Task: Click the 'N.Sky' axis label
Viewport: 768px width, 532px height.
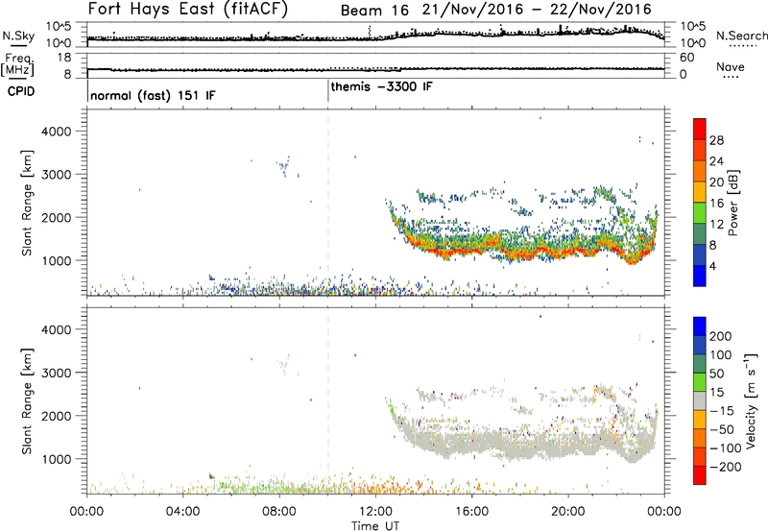Action: point(18,36)
